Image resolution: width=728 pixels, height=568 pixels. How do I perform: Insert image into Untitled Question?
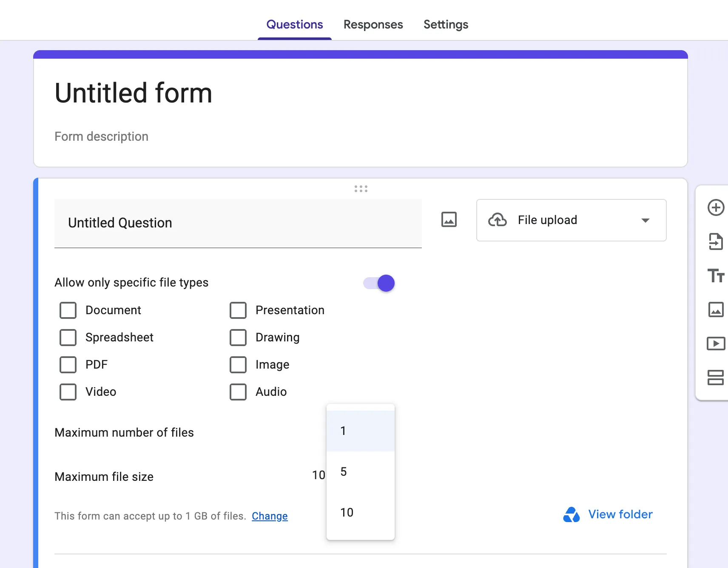pyautogui.click(x=449, y=220)
